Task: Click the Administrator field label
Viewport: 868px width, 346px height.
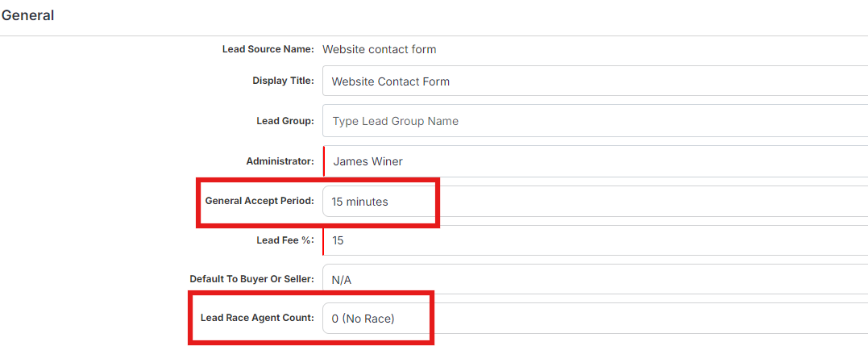Action: pyautogui.click(x=280, y=161)
